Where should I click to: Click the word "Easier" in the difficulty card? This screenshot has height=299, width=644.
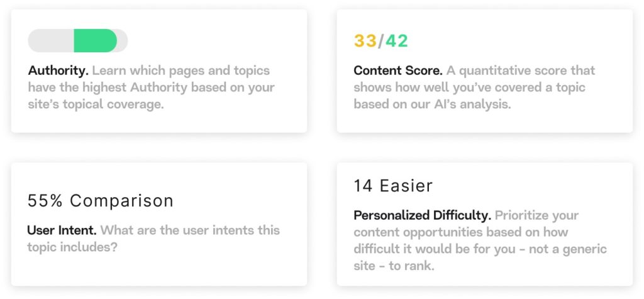click(406, 186)
